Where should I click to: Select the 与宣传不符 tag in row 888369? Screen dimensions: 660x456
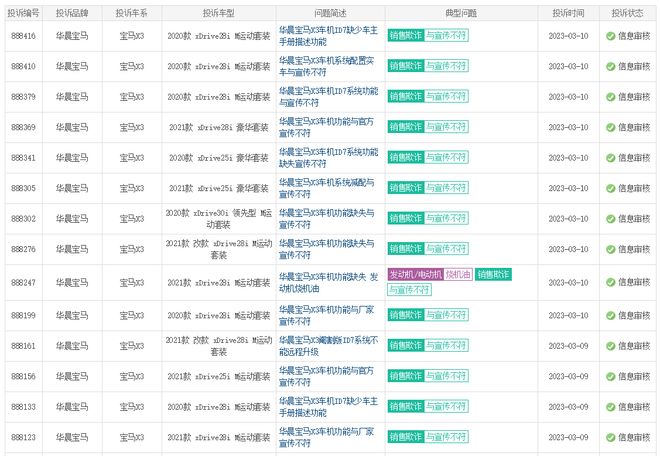[x=446, y=127]
